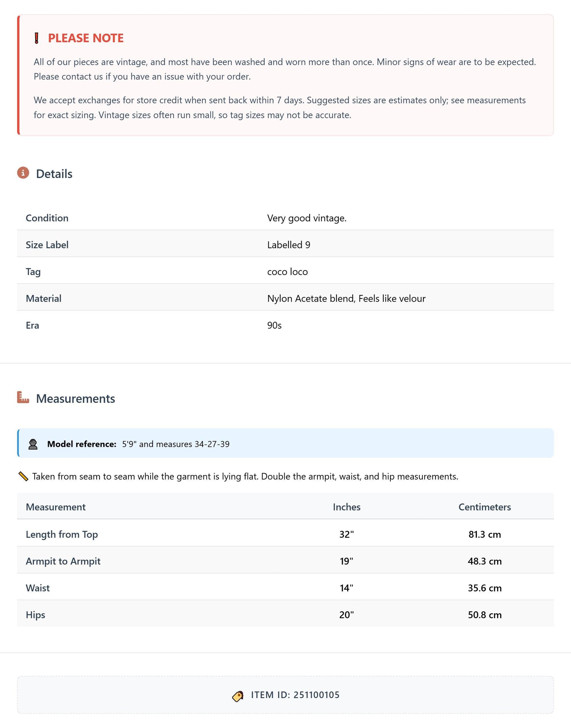Click the Centimeters column header
The width and height of the screenshot is (571, 728).
pyautogui.click(x=485, y=507)
